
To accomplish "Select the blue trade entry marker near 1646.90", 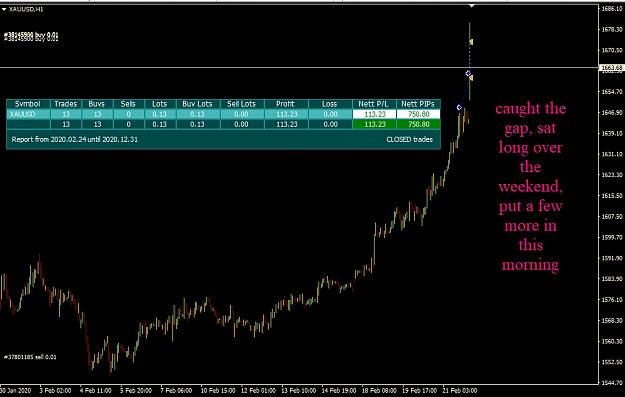I will click(459, 107).
